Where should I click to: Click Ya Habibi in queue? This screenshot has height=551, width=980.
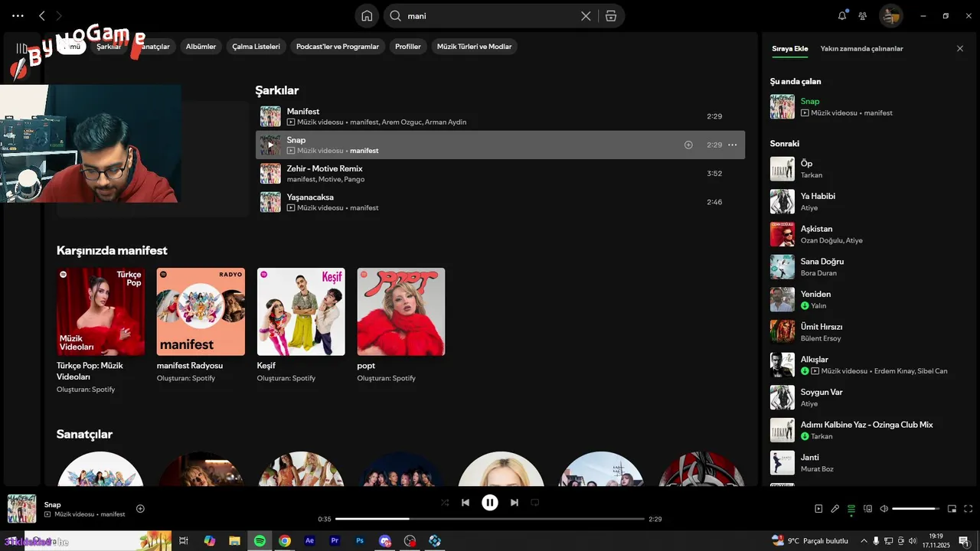869,201
